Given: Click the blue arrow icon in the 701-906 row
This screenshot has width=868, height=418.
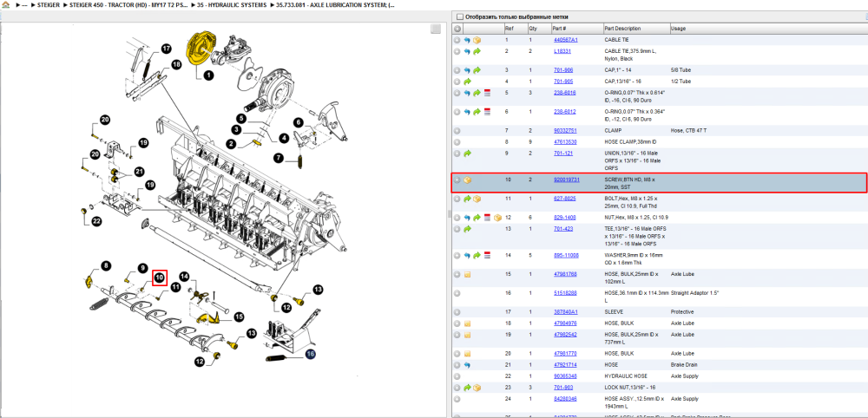Looking at the screenshot, I should click(x=467, y=70).
